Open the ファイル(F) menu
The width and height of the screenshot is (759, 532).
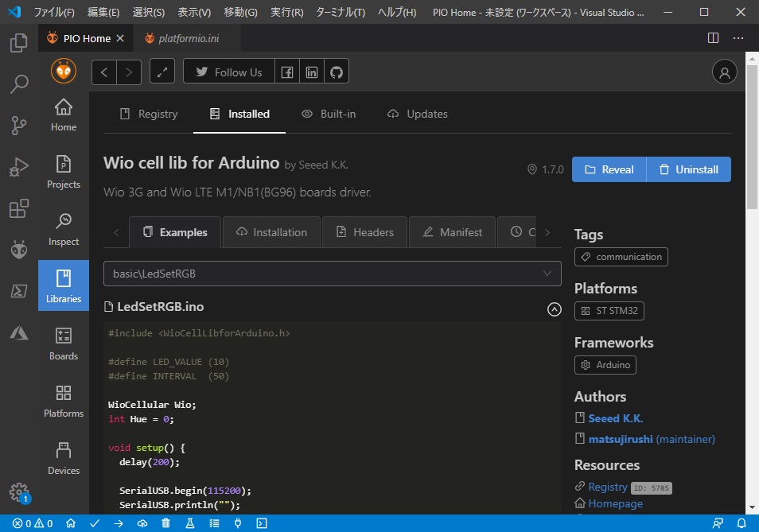(x=54, y=12)
